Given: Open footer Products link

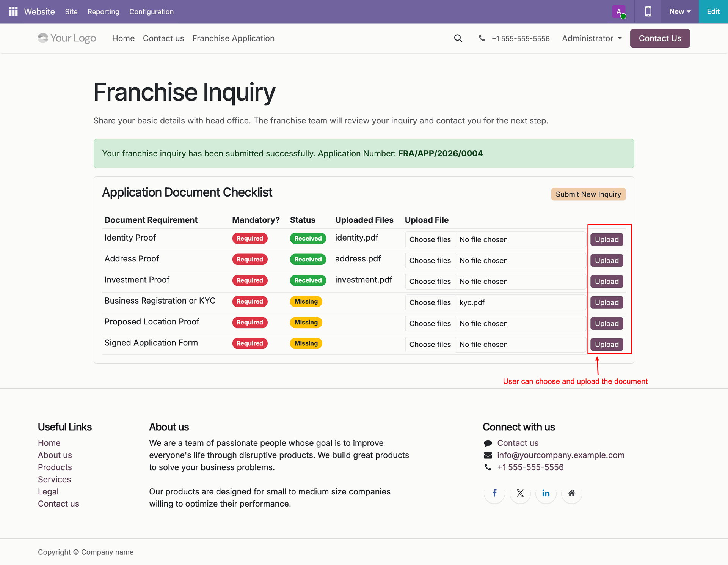Looking at the screenshot, I should pos(55,467).
